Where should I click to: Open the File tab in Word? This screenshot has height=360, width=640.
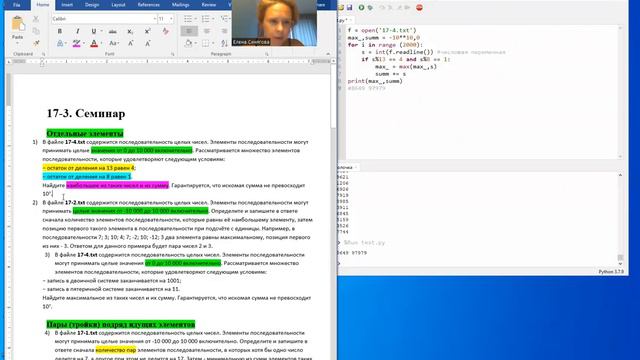[x=17, y=5]
